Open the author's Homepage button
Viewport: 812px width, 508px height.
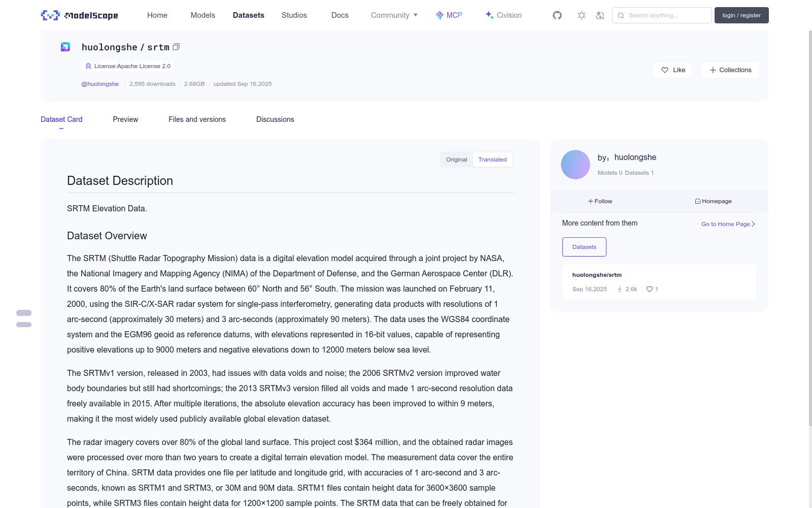(x=714, y=201)
